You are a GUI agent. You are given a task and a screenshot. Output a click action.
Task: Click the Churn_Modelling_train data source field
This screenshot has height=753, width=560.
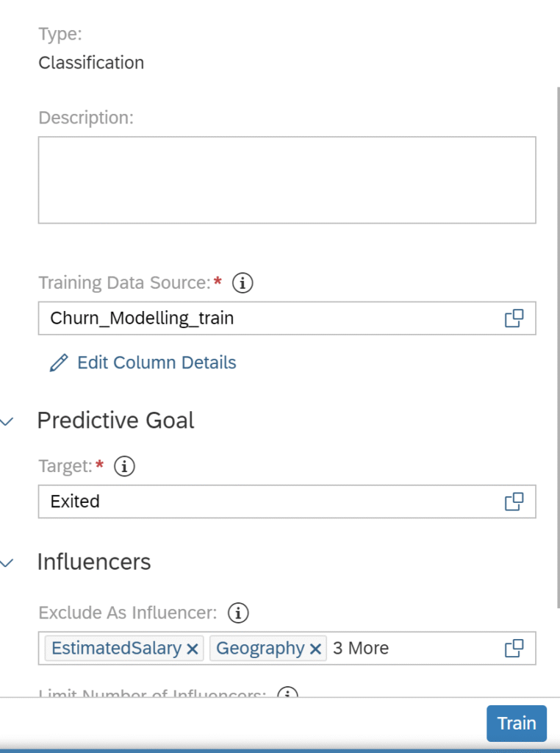point(287,318)
